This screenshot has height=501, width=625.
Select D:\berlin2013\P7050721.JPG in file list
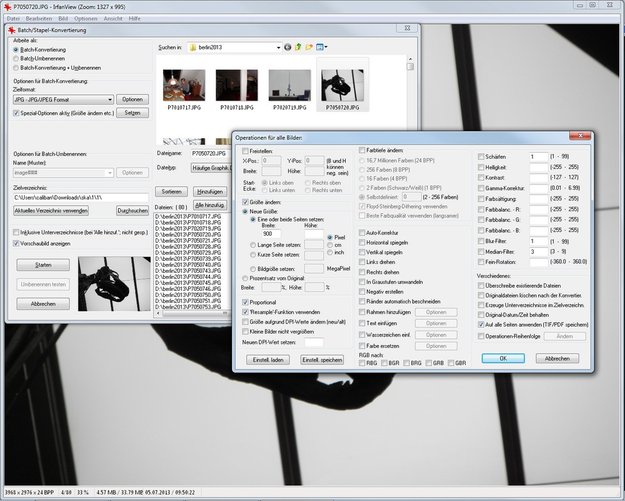click(x=188, y=241)
